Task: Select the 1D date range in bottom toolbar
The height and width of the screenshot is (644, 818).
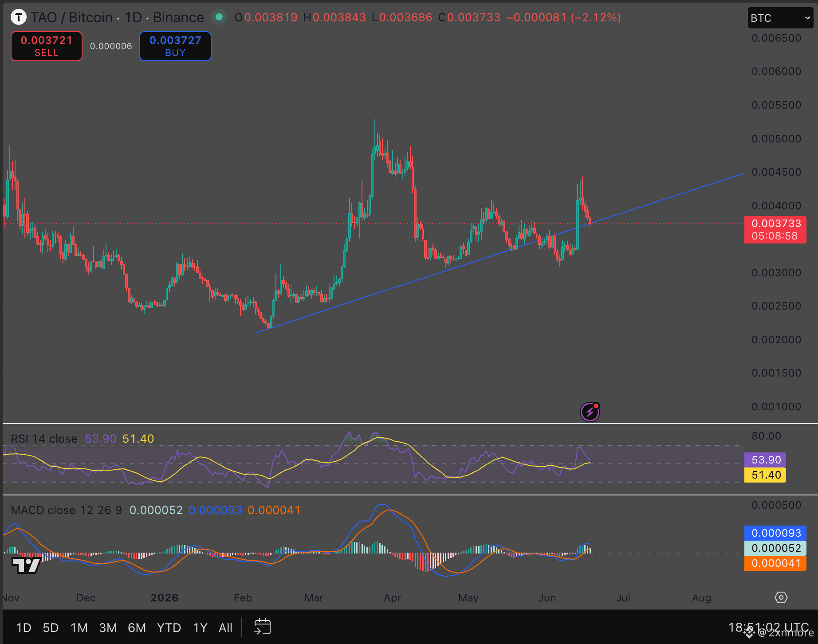Action: point(24,628)
